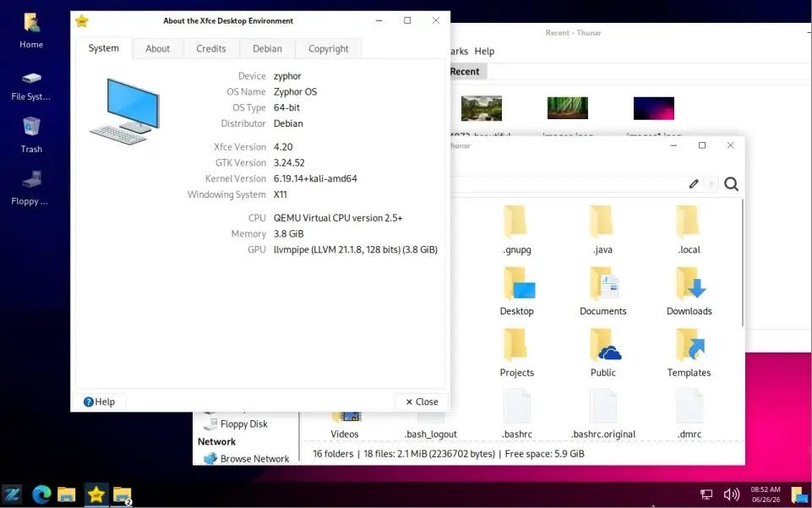812x508 pixels.
Task: Select the Downloads folder
Action: coord(689,291)
